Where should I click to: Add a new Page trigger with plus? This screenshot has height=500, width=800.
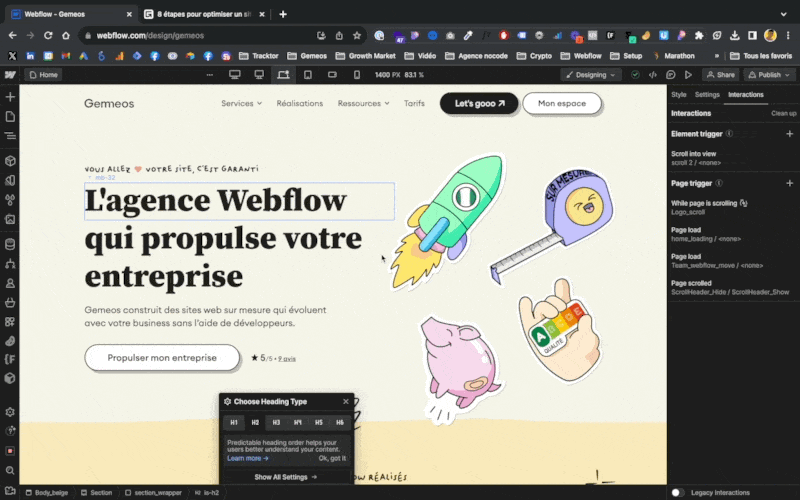[789, 183]
